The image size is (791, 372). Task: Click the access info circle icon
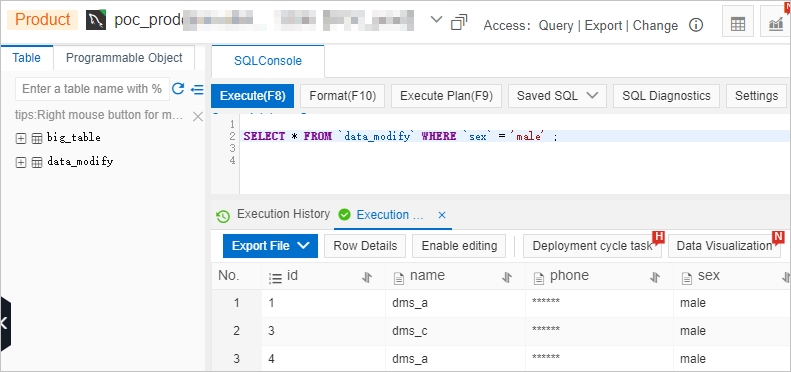coord(696,25)
